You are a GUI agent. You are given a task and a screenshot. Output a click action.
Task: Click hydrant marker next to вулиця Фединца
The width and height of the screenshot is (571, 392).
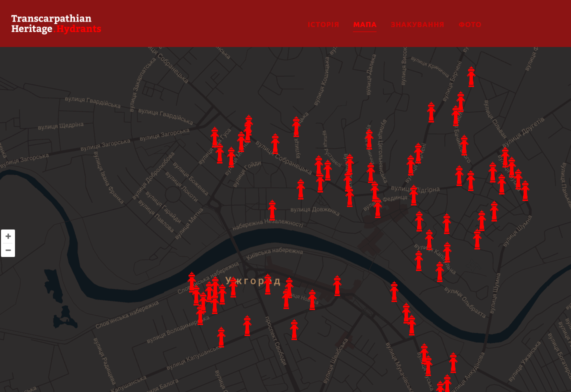click(377, 207)
